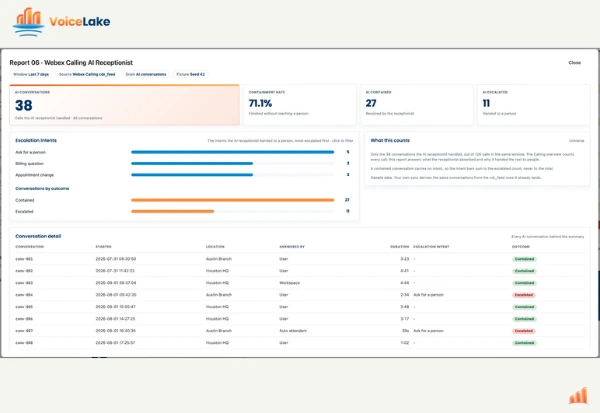The height and width of the screenshot is (413, 600).
Task: Click the Universe label in What this counts
Action: [x=576, y=141]
